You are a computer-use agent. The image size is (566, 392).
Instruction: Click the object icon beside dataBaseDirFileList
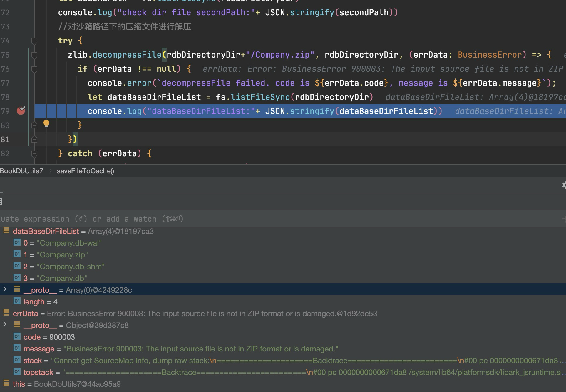[x=6, y=231]
